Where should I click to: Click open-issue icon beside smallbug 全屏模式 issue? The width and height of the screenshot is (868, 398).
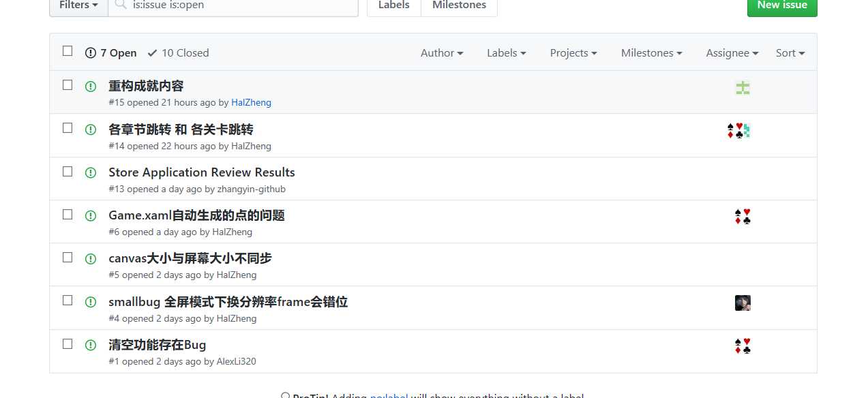[91, 302]
